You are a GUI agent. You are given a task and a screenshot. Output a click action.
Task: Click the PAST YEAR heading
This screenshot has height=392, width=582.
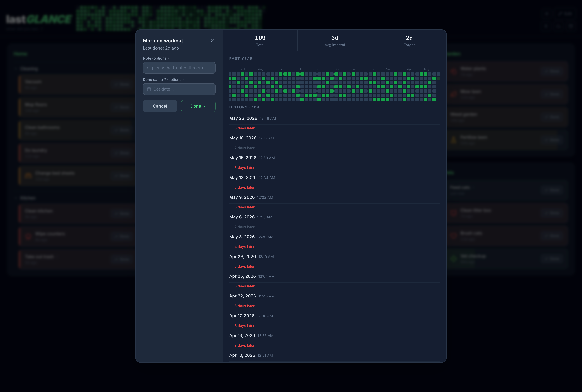click(241, 58)
